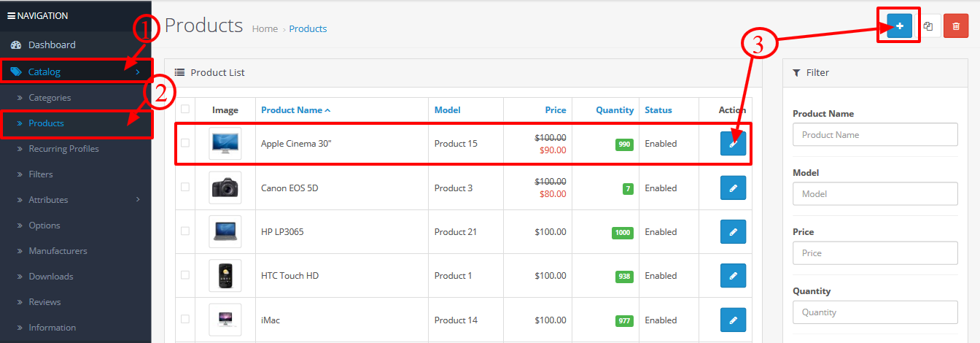This screenshot has height=343, width=980.
Task: Click the HP LP3065 laptop thumbnail
Action: pyautogui.click(x=225, y=231)
